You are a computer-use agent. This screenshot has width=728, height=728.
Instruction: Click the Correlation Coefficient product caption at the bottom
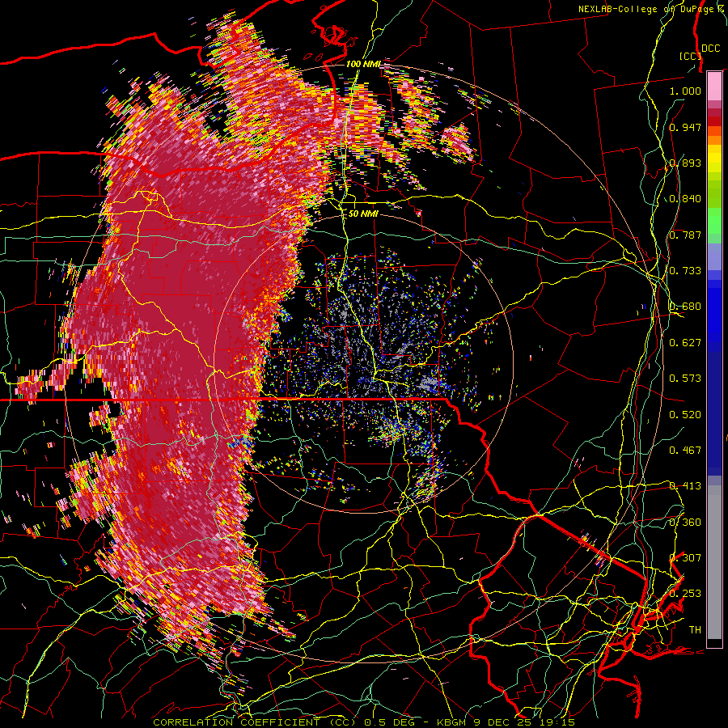[364, 722]
